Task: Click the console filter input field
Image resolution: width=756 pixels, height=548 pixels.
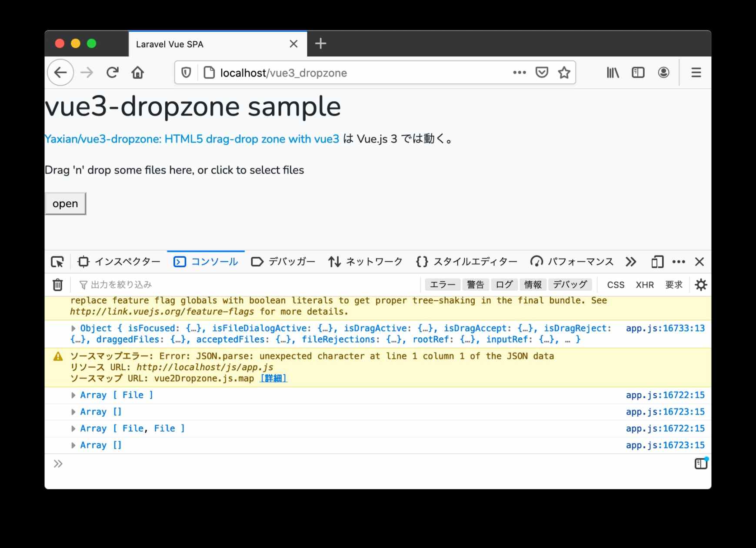Action: coord(174,284)
